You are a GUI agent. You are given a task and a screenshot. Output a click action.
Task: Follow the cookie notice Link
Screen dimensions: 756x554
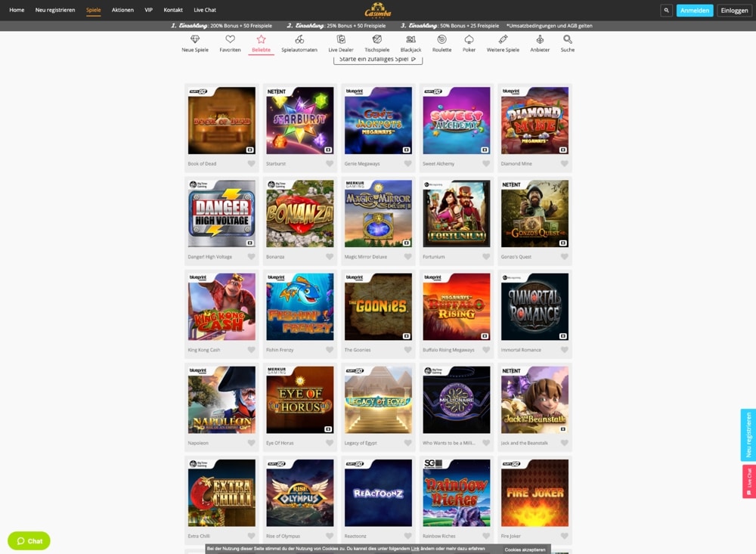414,549
